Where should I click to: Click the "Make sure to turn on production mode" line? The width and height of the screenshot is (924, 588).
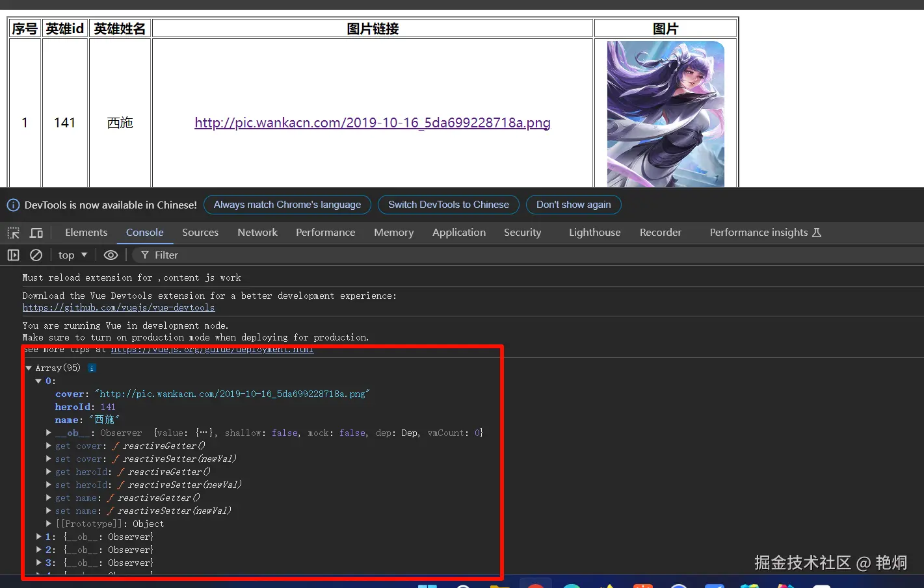tap(195, 338)
